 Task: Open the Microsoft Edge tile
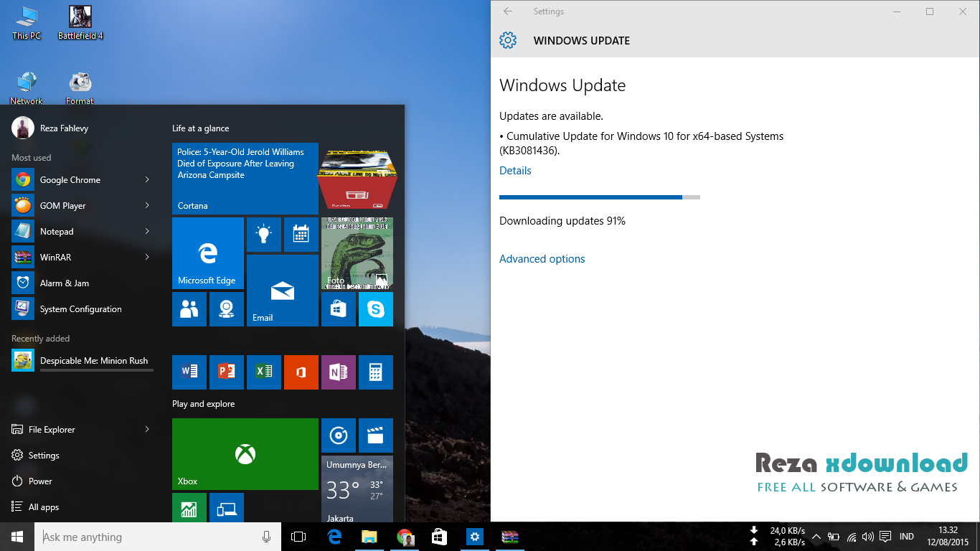[x=207, y=253]
